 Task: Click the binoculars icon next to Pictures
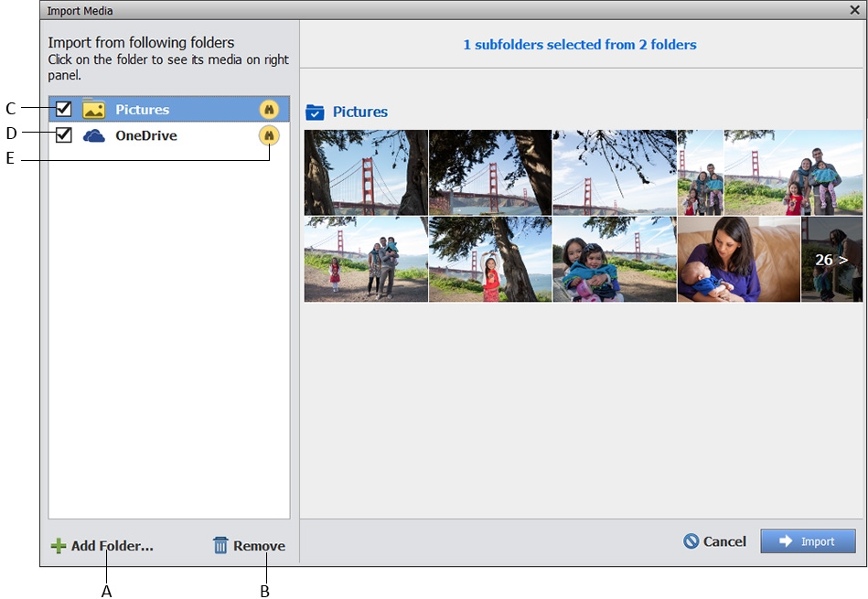(268, 109)
